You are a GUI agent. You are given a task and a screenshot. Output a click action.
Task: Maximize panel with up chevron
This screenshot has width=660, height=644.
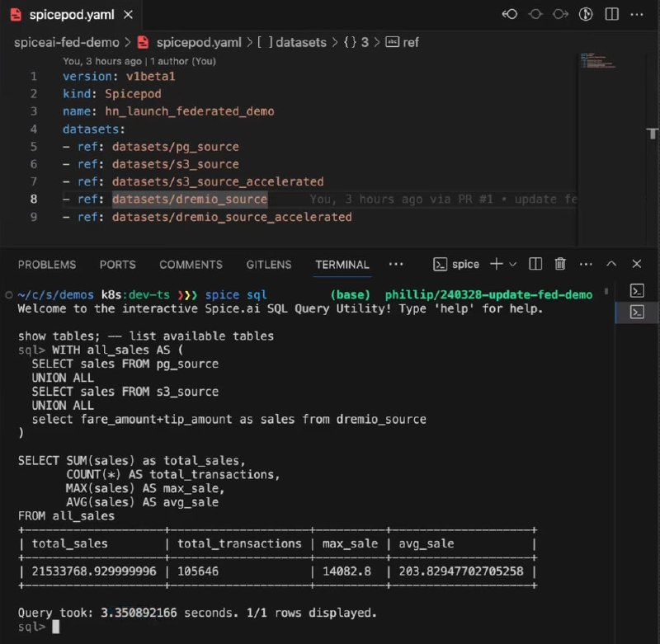611,264
